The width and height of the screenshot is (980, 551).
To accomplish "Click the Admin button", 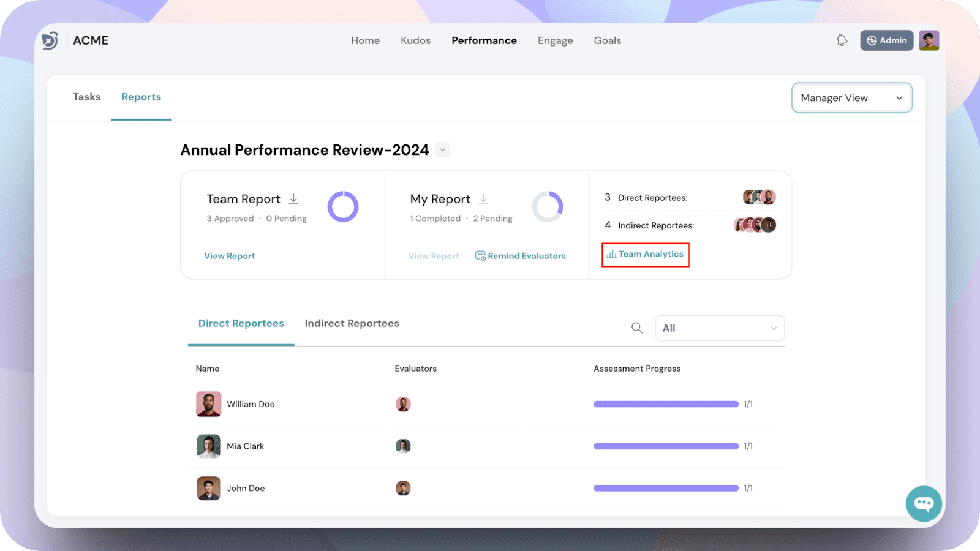I will [887, 40].
